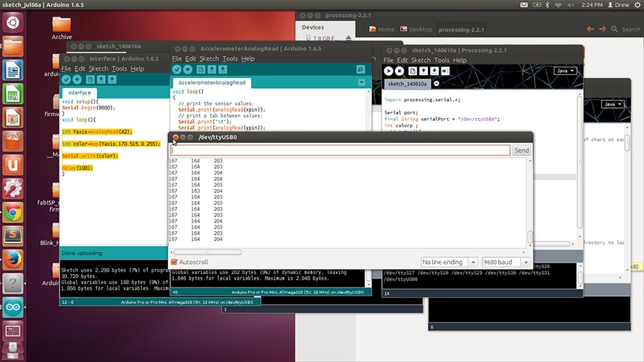Click New icon in Processing toolbar
The width and height of the screenshot is (644, 362).
[413, 71]
